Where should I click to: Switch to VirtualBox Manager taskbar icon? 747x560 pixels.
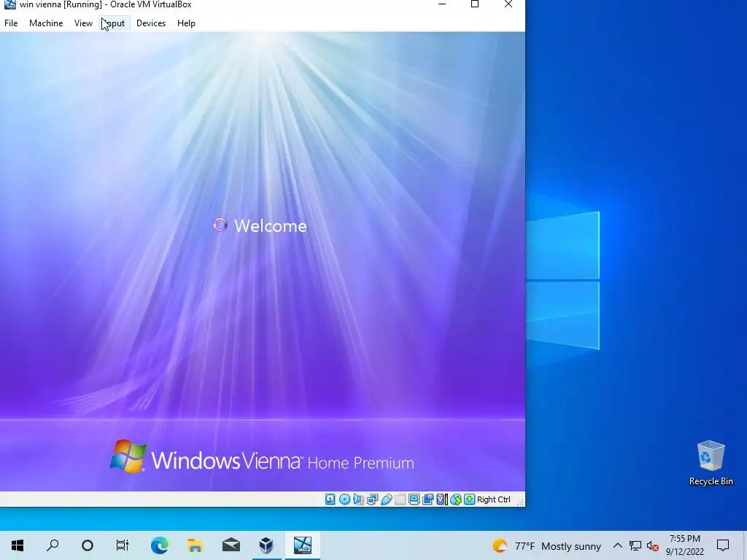coord(266,545)
